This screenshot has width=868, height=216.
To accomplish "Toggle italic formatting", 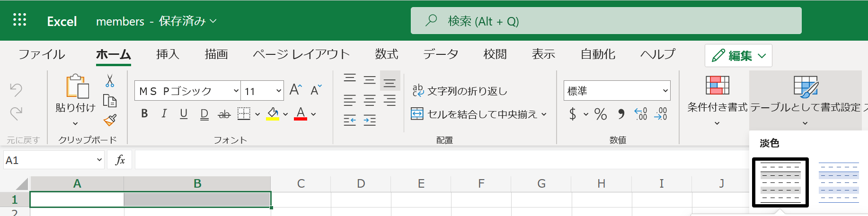I will tap(164, 113).
